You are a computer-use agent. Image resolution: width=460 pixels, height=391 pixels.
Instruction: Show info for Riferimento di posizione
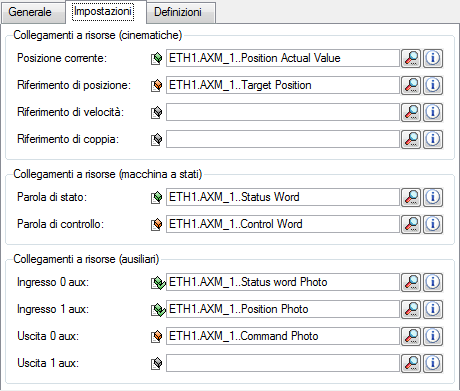click(433, 85)
